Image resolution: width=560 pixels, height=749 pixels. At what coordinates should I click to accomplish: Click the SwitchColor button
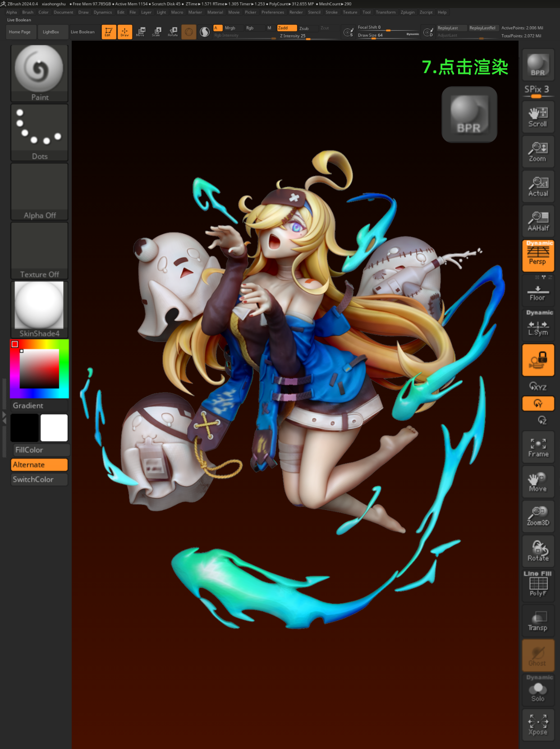pos(39,479)
